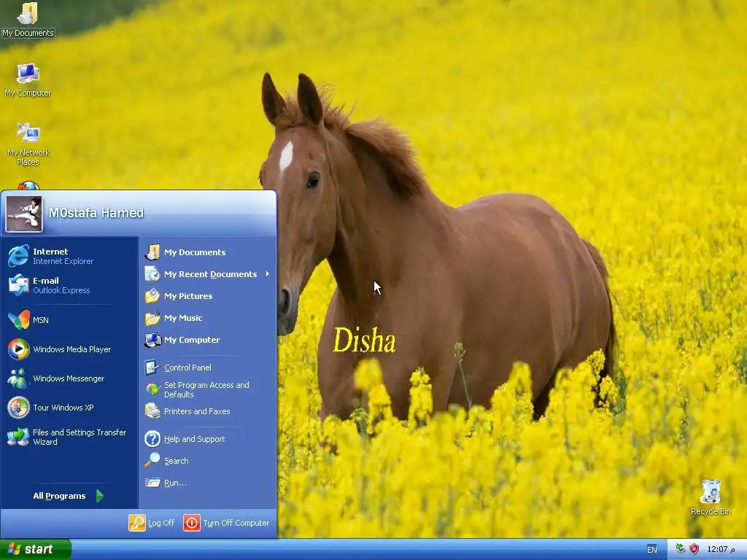Select My Network Places on desktop
Image resolution: width=747 pixels, height=560 pixels.
point(28,144)
